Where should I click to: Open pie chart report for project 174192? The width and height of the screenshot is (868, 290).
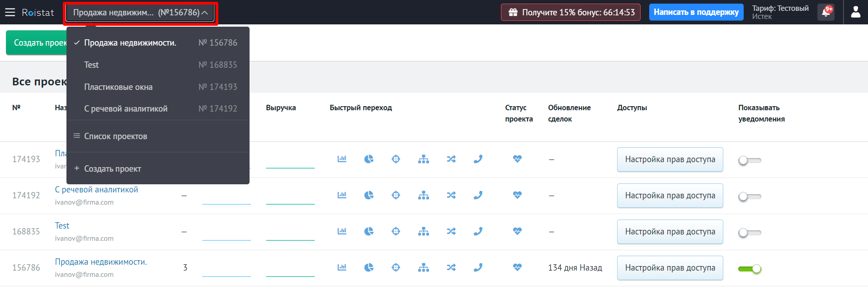(369, 195)
